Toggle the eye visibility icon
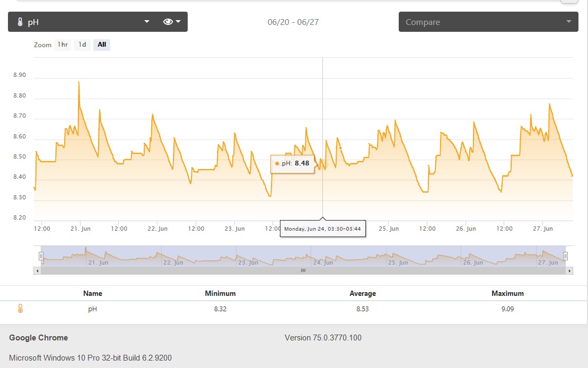Viewport: 588px width, 368px height. point(168,22)
